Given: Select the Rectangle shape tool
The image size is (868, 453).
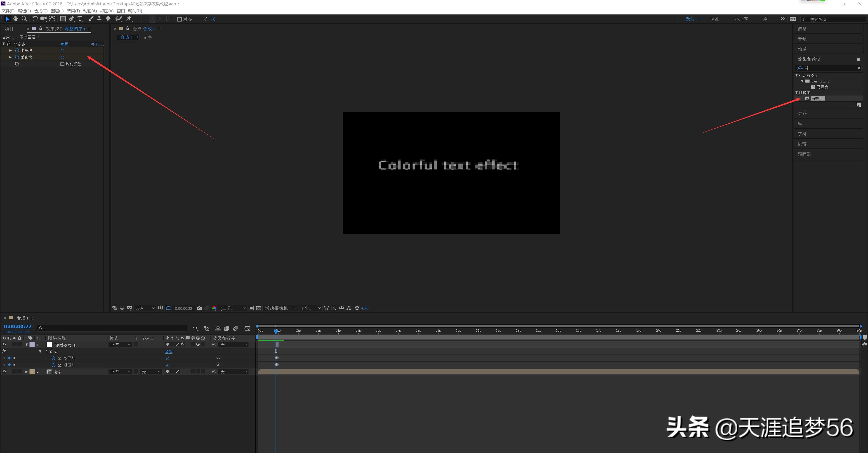Looking at the screenshot, I should click(63, 19).
